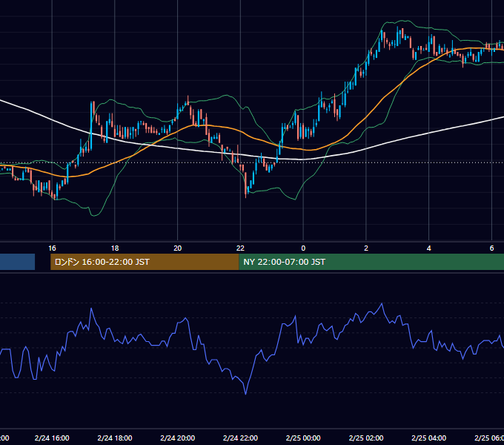Click the 2/24 18:00 date label
The height and width of the screenshot is (445, 504).
(115, 438)
